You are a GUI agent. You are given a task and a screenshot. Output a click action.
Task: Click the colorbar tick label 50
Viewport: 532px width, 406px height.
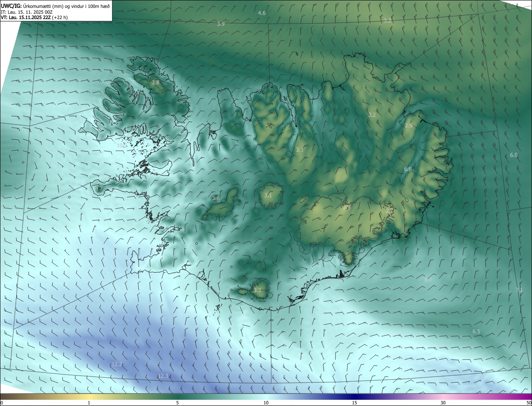coord(529,403)
